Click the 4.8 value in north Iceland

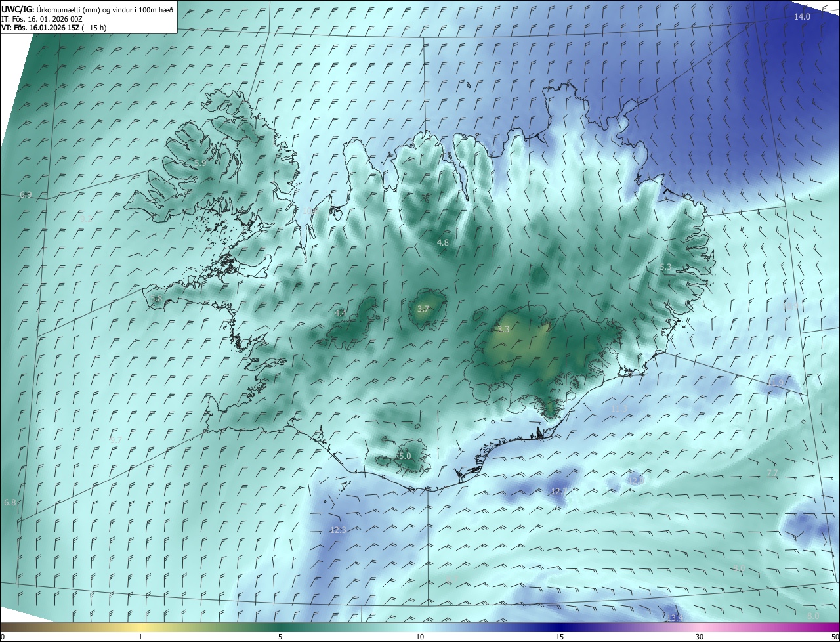[x=443, y=242]
